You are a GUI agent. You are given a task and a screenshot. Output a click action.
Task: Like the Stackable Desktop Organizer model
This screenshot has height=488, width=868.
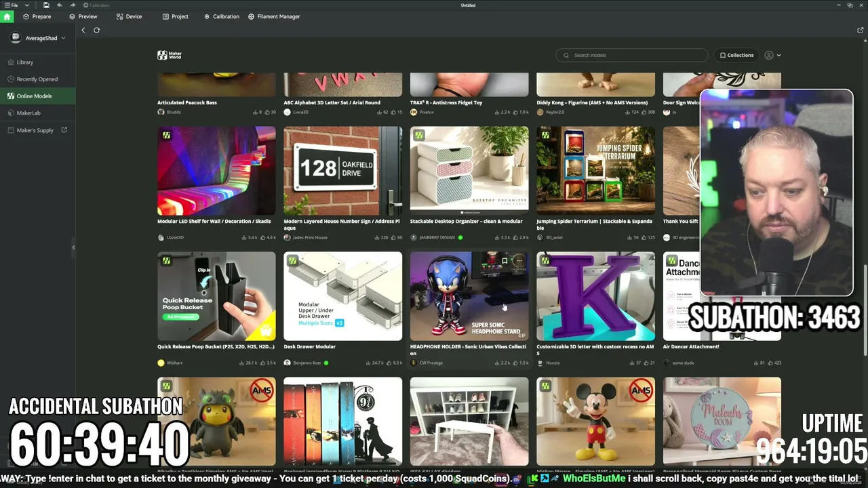point(517,237)
